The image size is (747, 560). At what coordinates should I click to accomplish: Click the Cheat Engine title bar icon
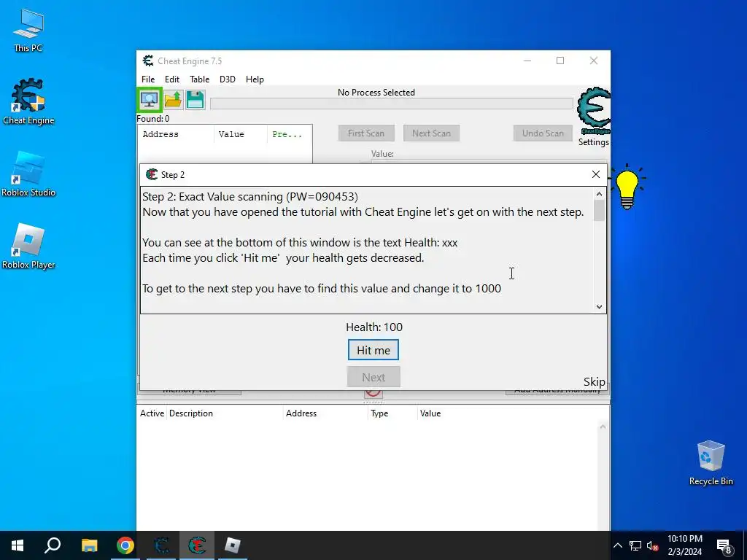click(148, 61)
